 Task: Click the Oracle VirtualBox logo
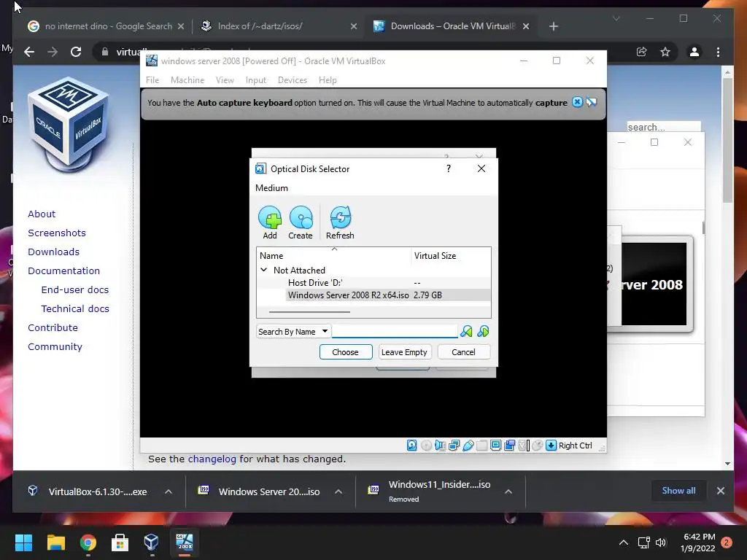click(x=69, y=125)
